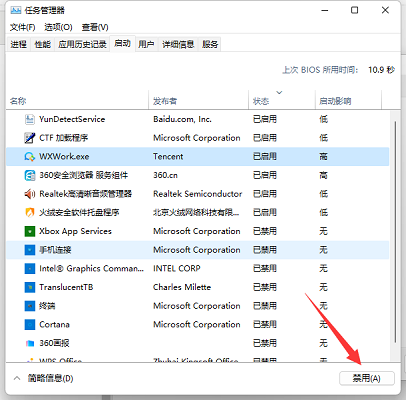Select the 360画报 entry
This screenshot has width=406, height=400.
tap(54, 343)
